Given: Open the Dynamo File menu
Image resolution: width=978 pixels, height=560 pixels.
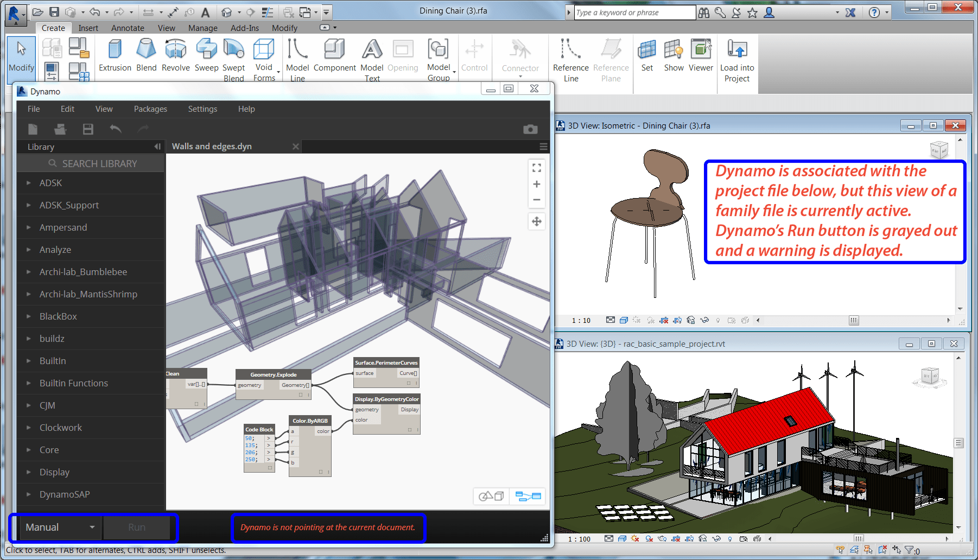Looking at the screenshot, I should (x=34, y=109).
